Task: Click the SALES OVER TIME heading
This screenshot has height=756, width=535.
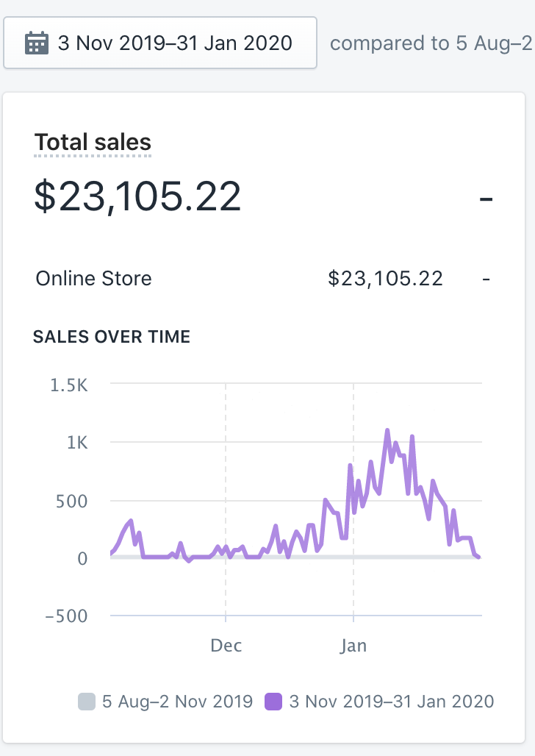Action: click(x=112, y=337)
